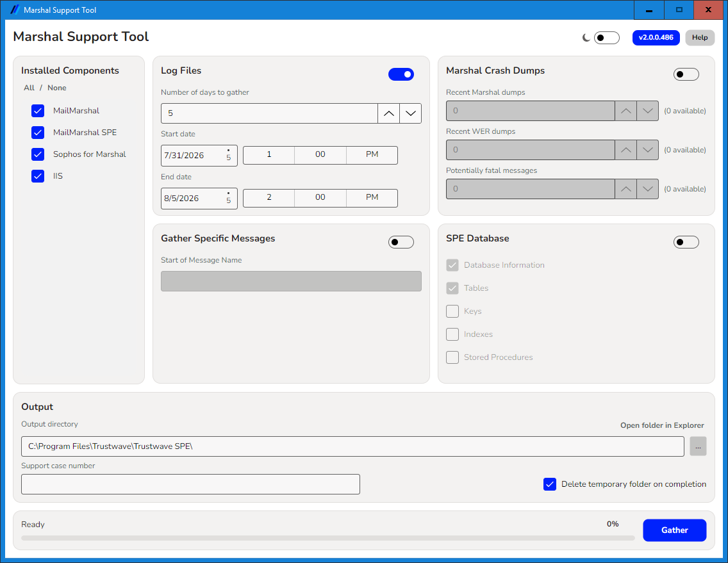Check the Keys checkbox
Image resolution: width=728 pixels, height=563 pixels.
(452, 311)
